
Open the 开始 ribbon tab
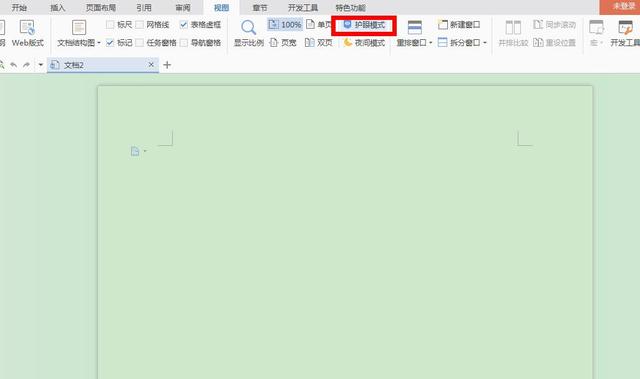(19, 7)
